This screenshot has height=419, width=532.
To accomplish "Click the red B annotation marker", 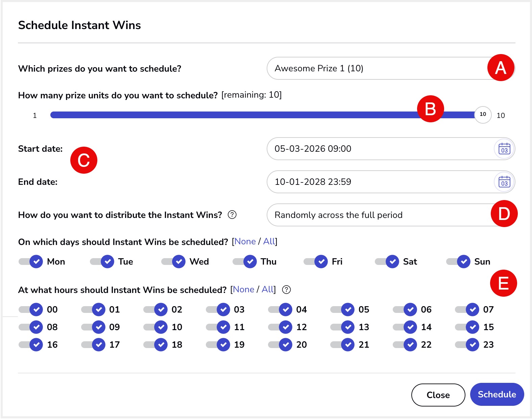I will [x=430, y=109].
